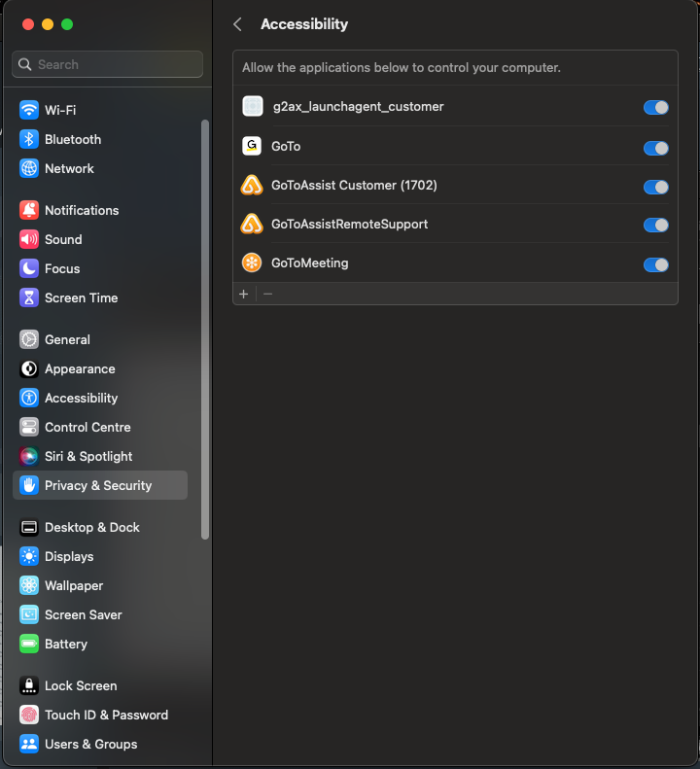Toggle off GoTo accessibility access

point(656,148)
